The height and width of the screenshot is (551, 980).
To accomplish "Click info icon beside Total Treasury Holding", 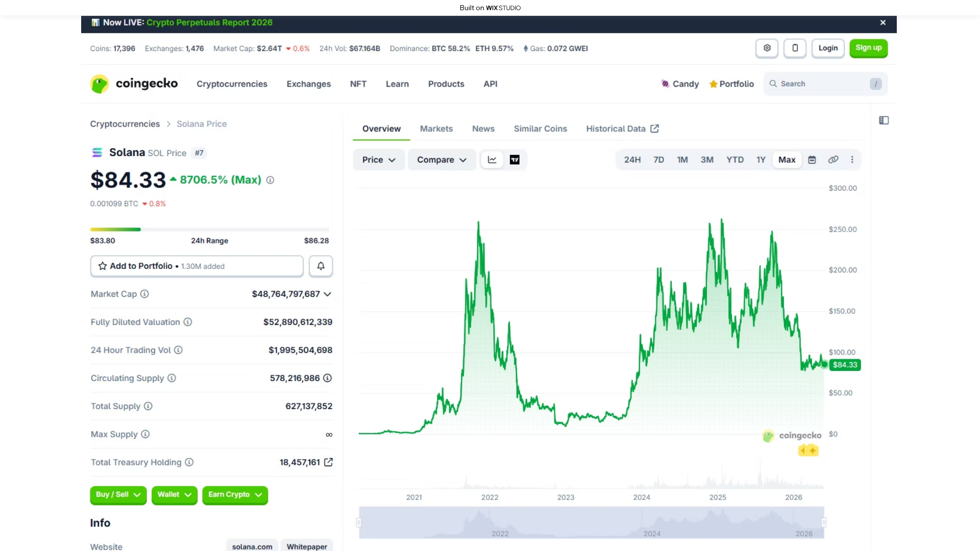I will coord(189,462).
